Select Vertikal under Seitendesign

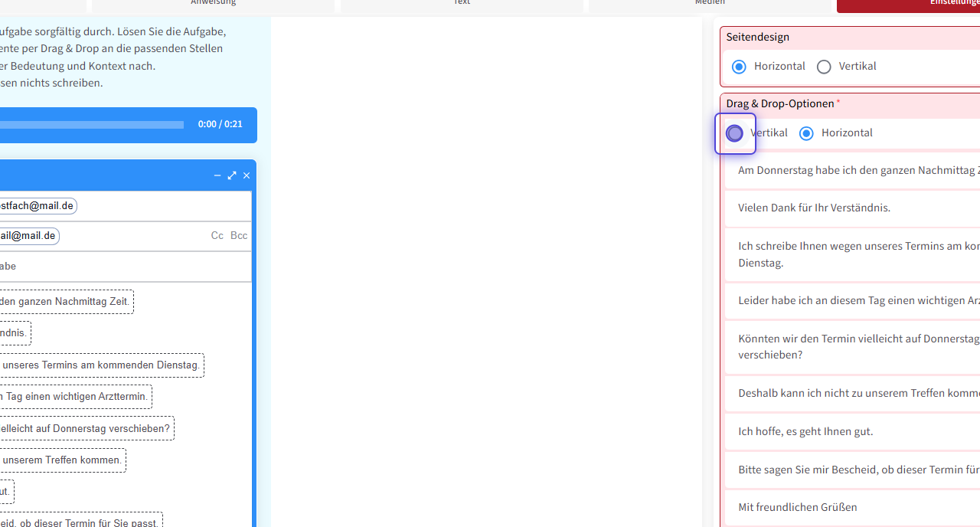[824, 67]
